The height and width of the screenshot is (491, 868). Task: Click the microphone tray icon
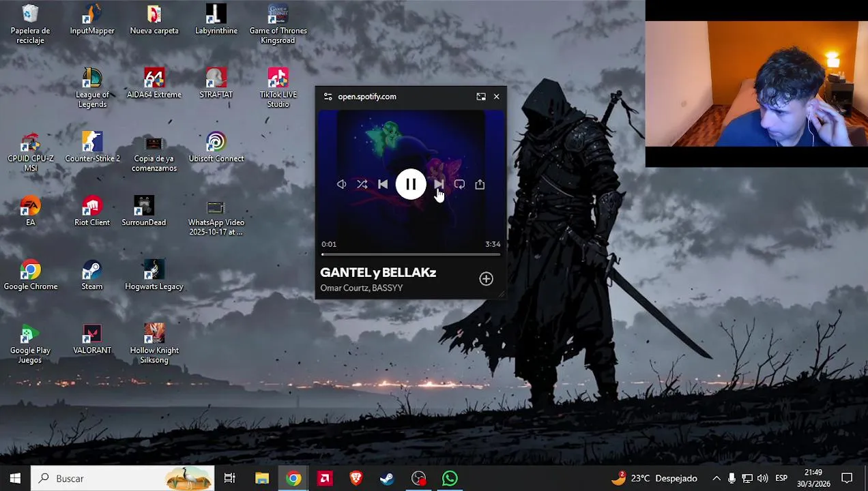(732, 478)
